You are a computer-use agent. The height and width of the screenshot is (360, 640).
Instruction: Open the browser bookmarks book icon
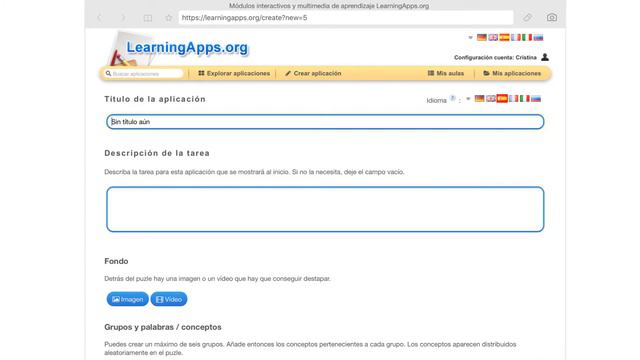pos(148,18)
